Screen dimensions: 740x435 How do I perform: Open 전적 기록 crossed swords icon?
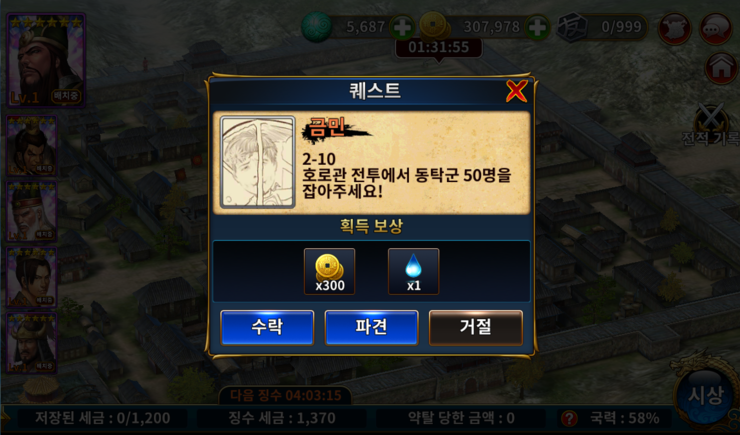click(712, 125)
